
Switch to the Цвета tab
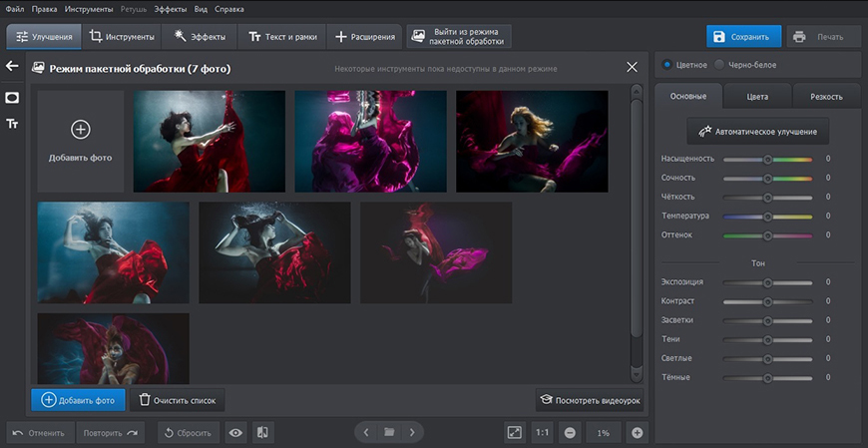757,97
